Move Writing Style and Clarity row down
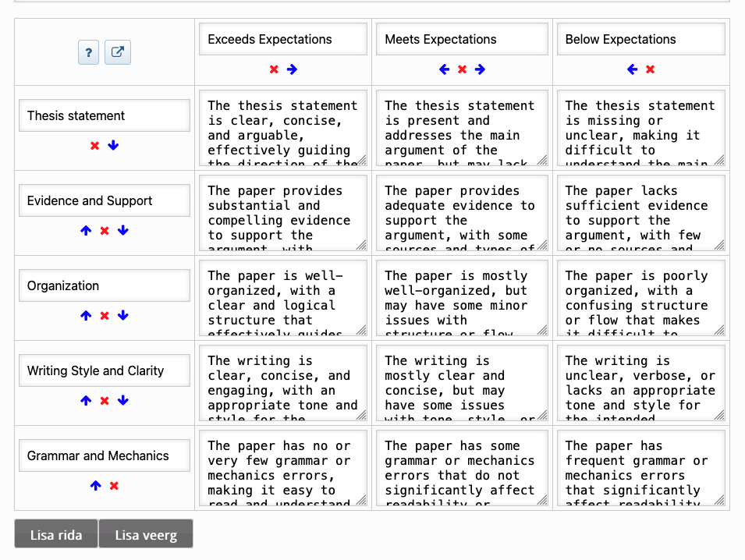The width and height of the screenshot is (745, 560). 123,400
